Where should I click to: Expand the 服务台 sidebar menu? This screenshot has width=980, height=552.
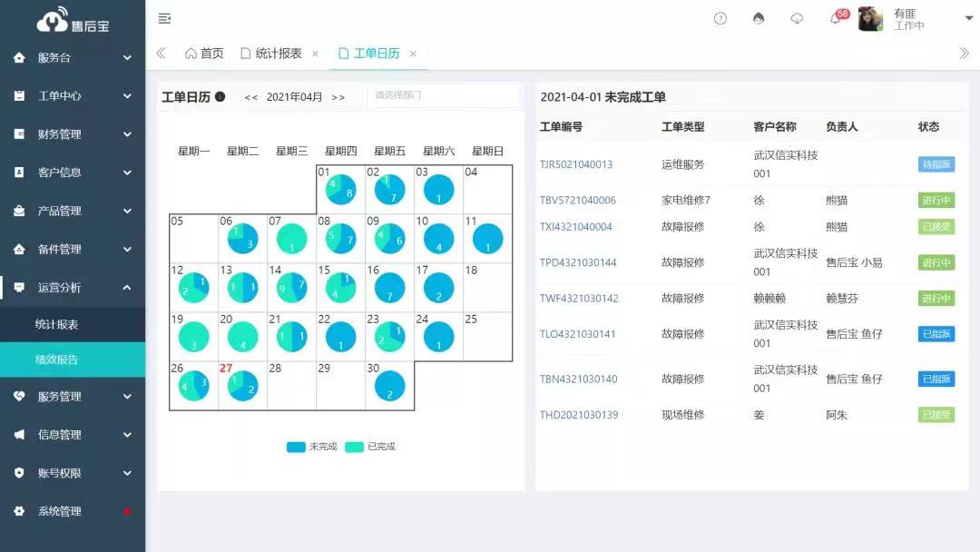click(x=73, y=58)
